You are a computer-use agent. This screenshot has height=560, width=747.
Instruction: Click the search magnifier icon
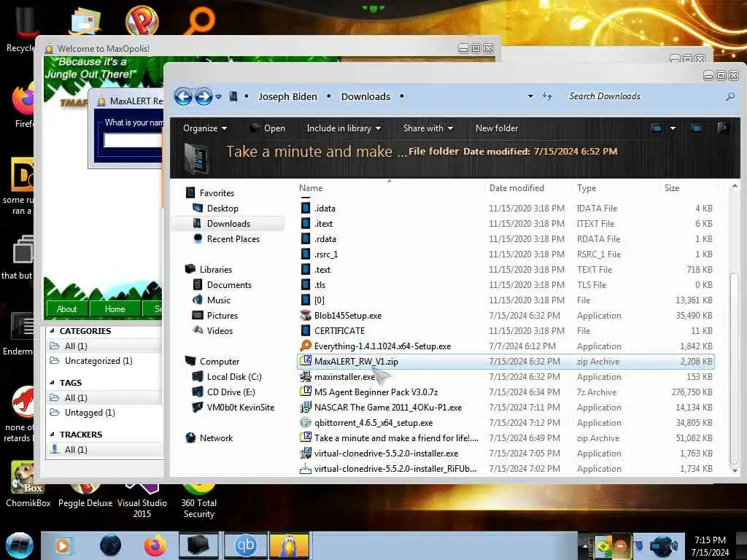pyautogui.click(x=730, y=97)
